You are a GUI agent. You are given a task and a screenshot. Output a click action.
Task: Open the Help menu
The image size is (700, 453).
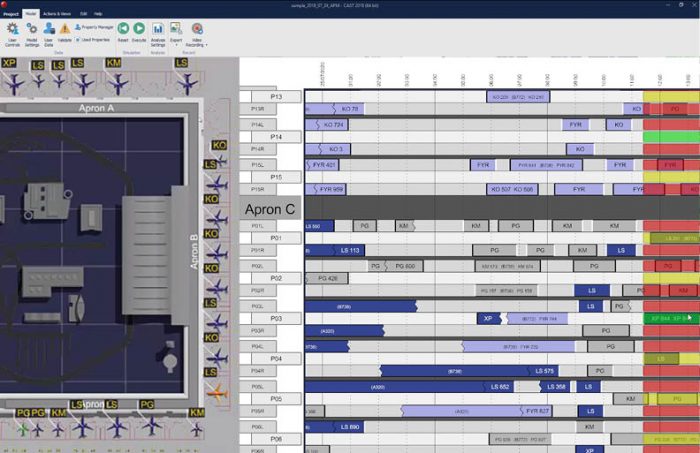click(98, 14)
